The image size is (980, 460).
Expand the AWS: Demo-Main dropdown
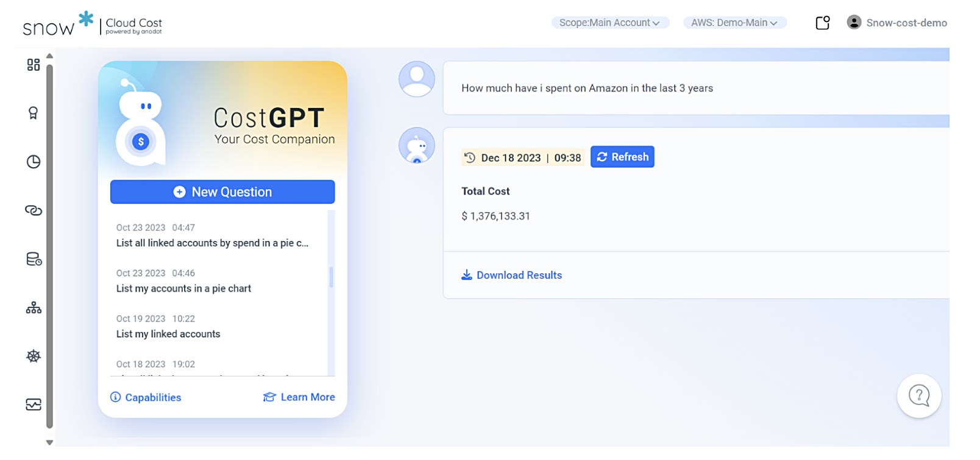coord(735,23)
